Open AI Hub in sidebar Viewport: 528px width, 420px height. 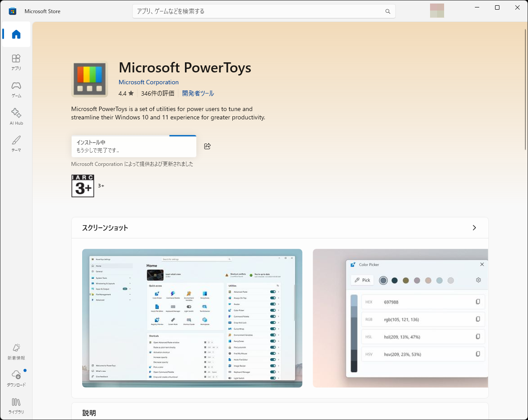click(16, 116)
